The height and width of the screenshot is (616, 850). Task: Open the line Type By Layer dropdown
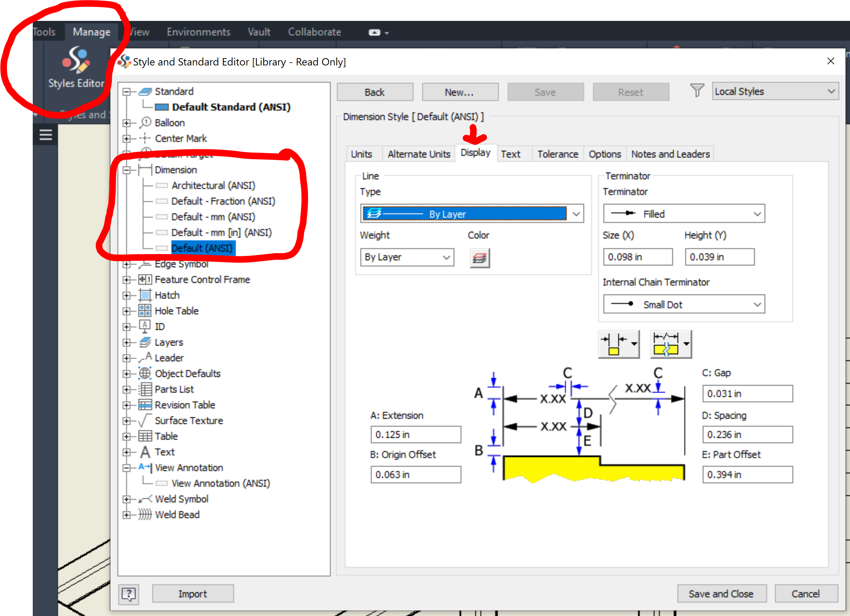tap(472, 214)
